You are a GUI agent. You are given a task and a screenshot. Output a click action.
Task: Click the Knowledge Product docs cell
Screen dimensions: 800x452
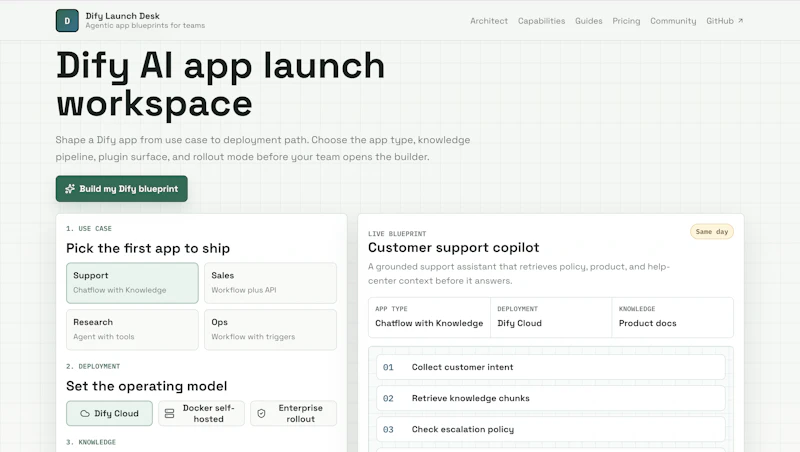click(x=672, y=317)
